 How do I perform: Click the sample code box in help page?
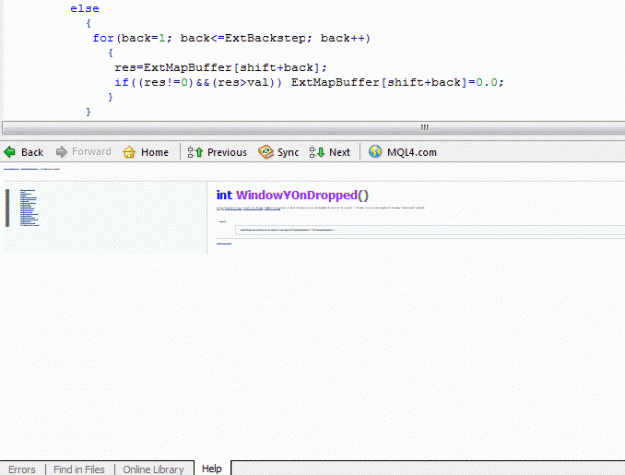point(430,230)
